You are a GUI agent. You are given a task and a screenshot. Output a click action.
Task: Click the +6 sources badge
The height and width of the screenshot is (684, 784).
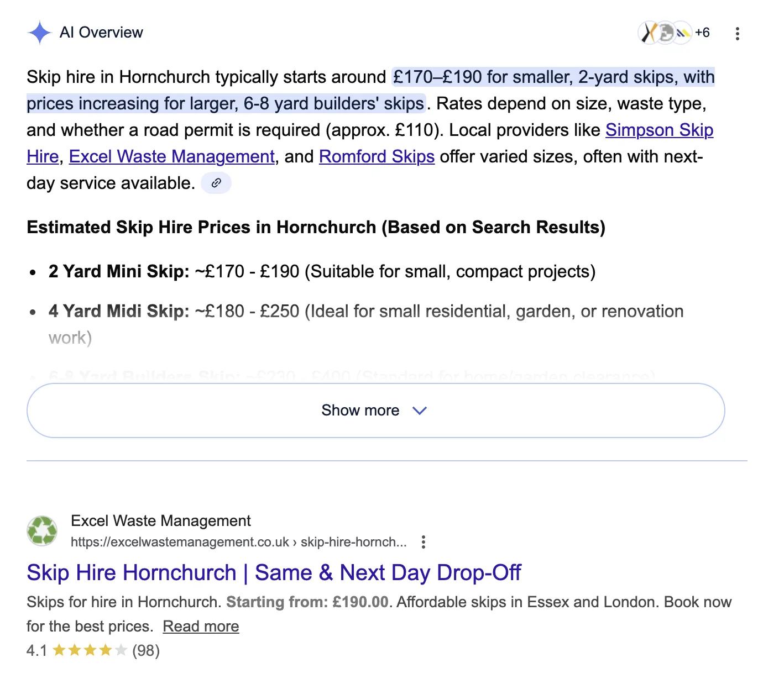point(703,33)
